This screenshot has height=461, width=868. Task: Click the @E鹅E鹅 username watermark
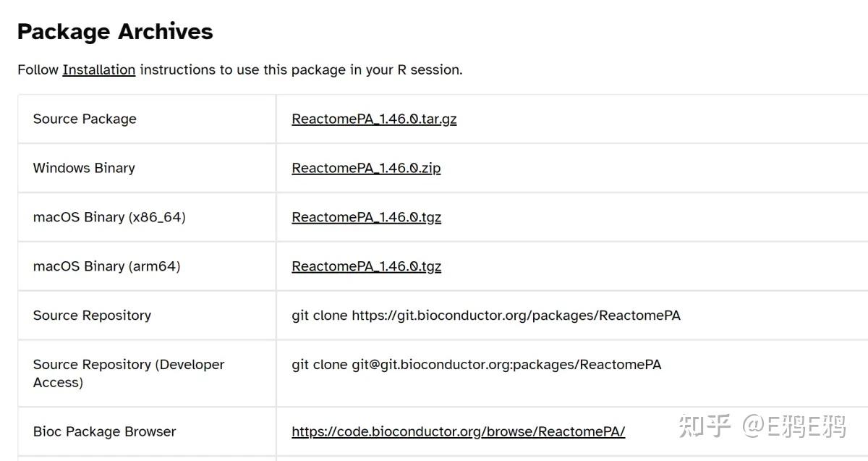[793, 426]
